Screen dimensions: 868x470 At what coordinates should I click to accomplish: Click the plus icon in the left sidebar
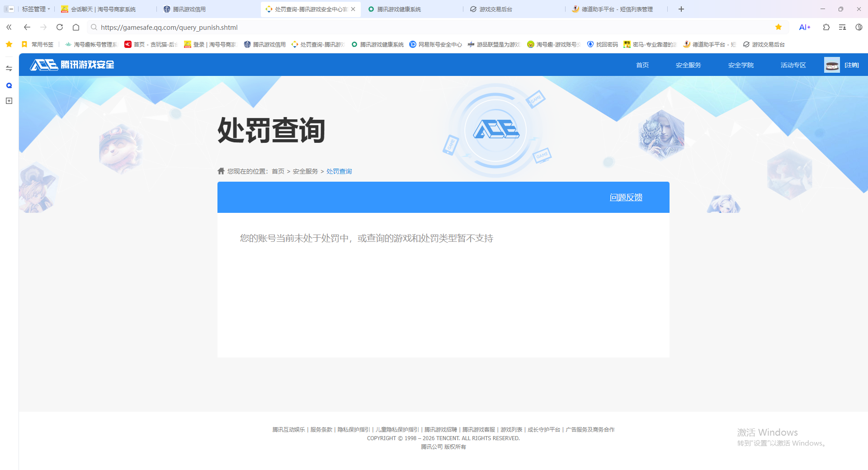coord(9,101)
